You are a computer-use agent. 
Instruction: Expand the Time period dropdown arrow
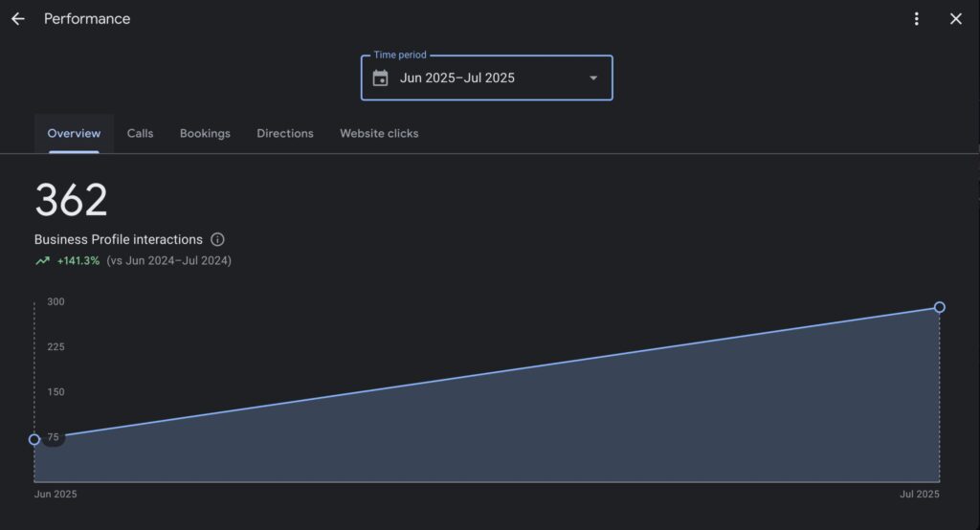(x=593, y=78)
